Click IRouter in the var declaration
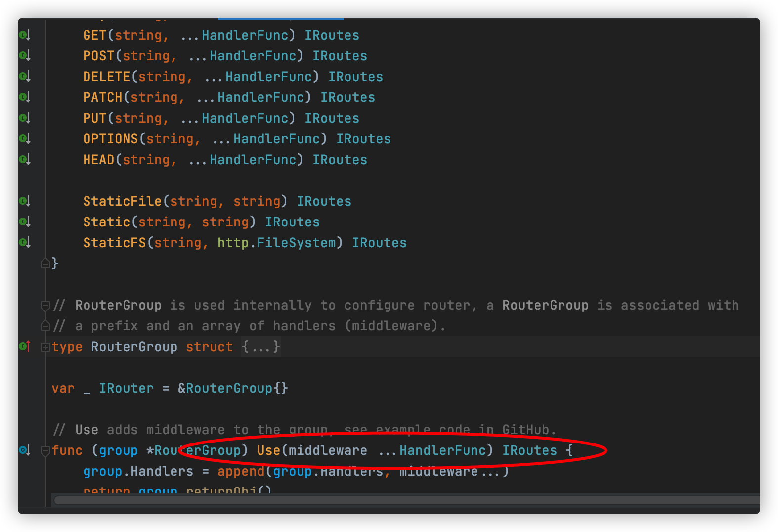The image size is (778, 532). (x=127, y=388)
